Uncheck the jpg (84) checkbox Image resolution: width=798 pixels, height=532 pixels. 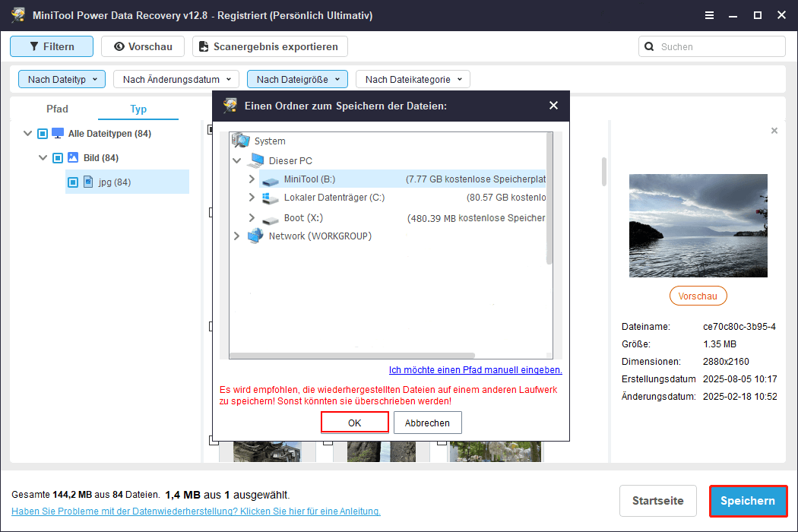click(x=74, y=182)
